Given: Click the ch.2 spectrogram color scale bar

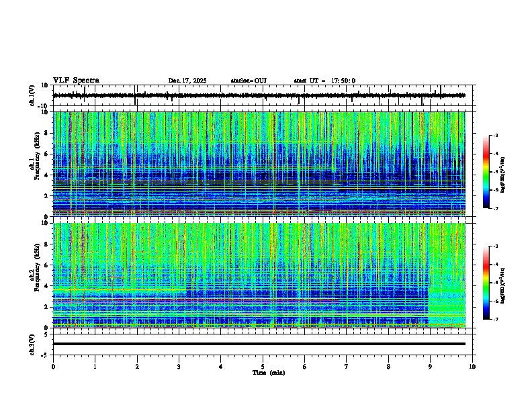Looking at the screenshot, I should coord(486,283).
